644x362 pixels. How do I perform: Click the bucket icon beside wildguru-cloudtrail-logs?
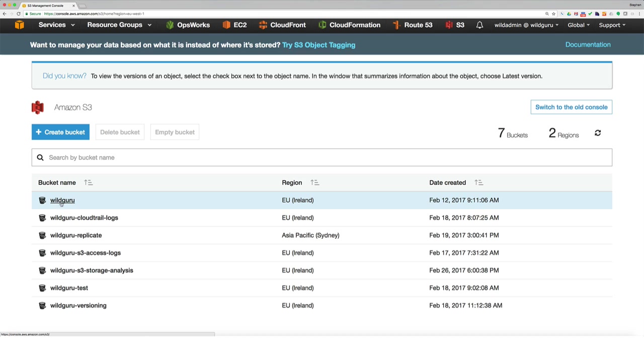(42, 218)
